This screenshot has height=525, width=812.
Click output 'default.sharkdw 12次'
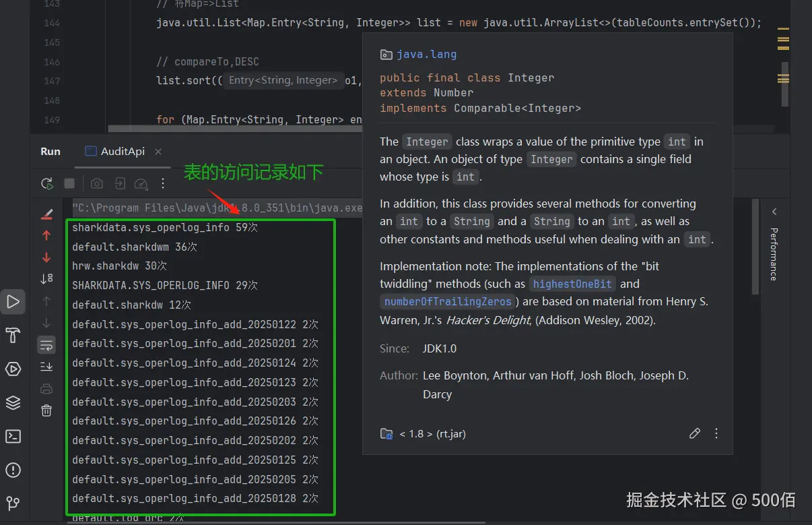pos(131,305)
